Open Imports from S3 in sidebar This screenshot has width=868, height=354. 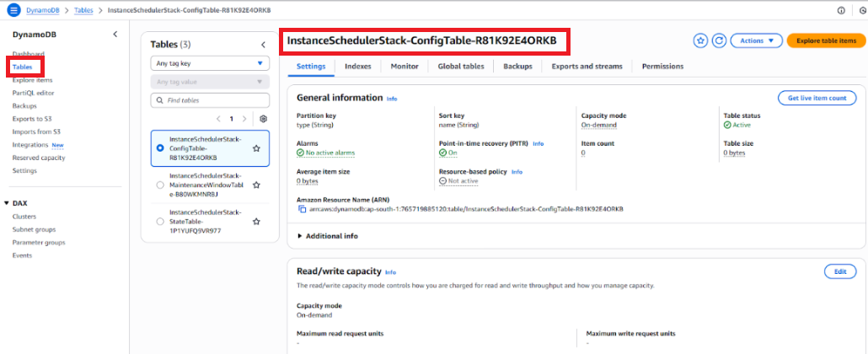(36, 131)
